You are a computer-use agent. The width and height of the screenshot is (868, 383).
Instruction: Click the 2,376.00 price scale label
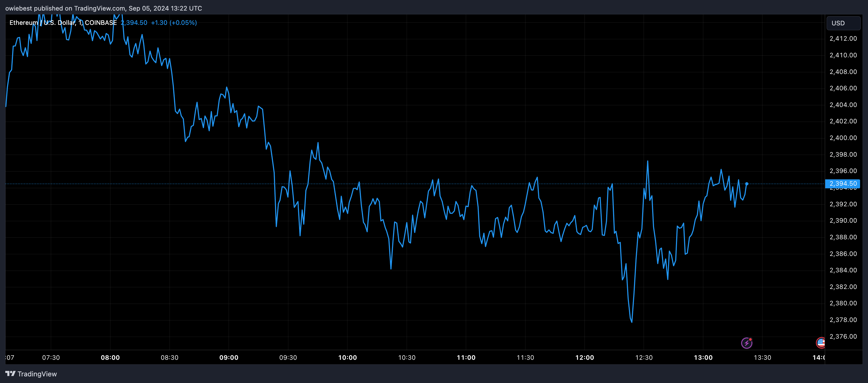pyautogui.click(x=843, y=337)
